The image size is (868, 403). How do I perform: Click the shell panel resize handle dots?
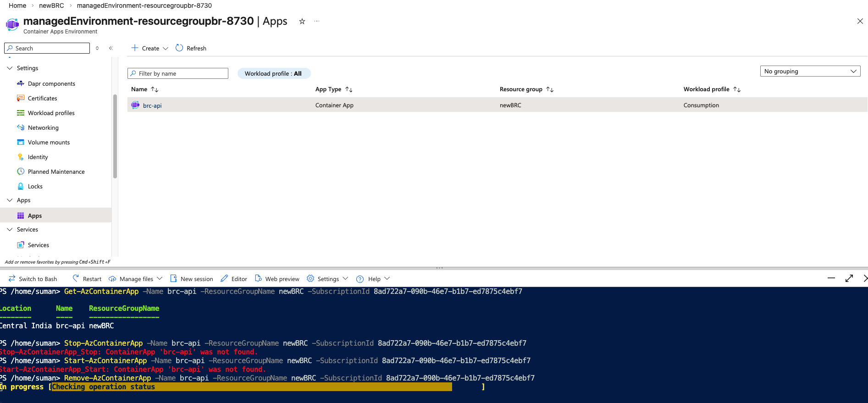(x=439, y=268)
